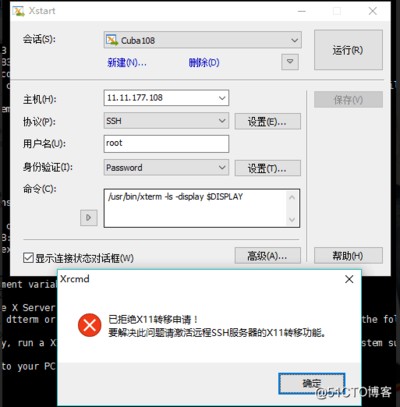This screenshot has width=400, height=407.
Task: Open protocol 设置(E) settings
Action: (268, 121)
